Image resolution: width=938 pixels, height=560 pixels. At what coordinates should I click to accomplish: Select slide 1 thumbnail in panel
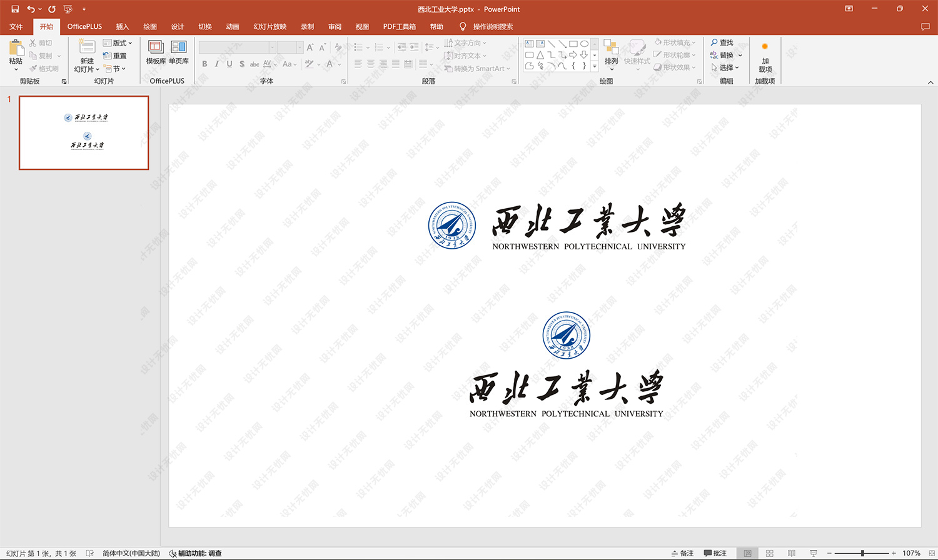(x=84, y=132)
